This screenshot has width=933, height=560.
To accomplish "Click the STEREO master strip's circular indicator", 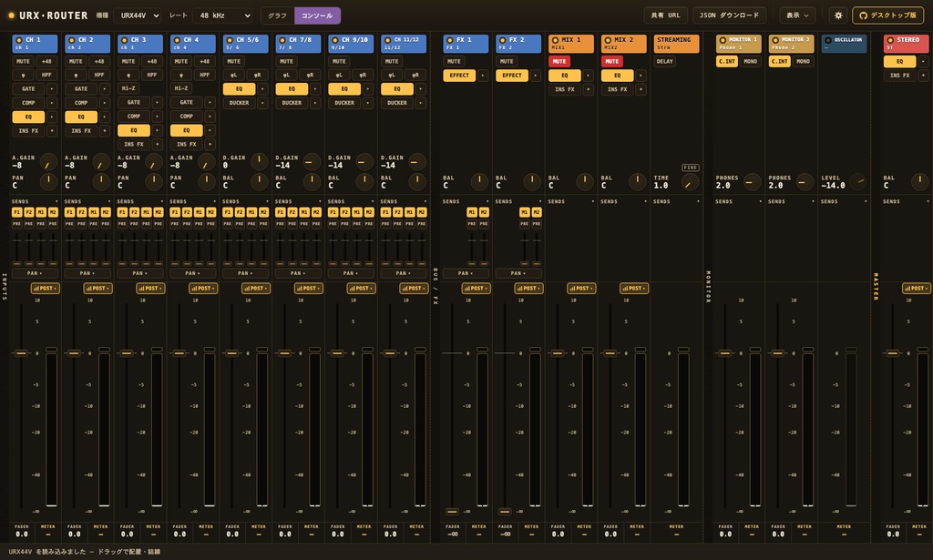I will coord(890,40).
